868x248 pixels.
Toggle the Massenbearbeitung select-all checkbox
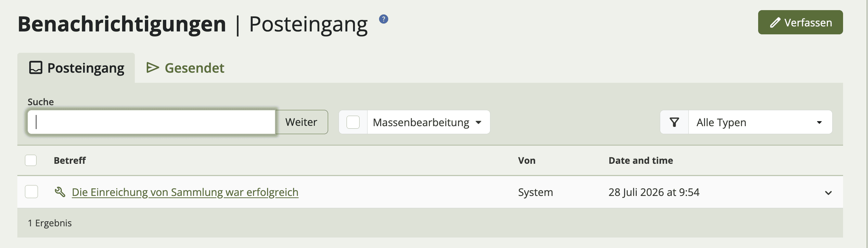tap(353, 122)
